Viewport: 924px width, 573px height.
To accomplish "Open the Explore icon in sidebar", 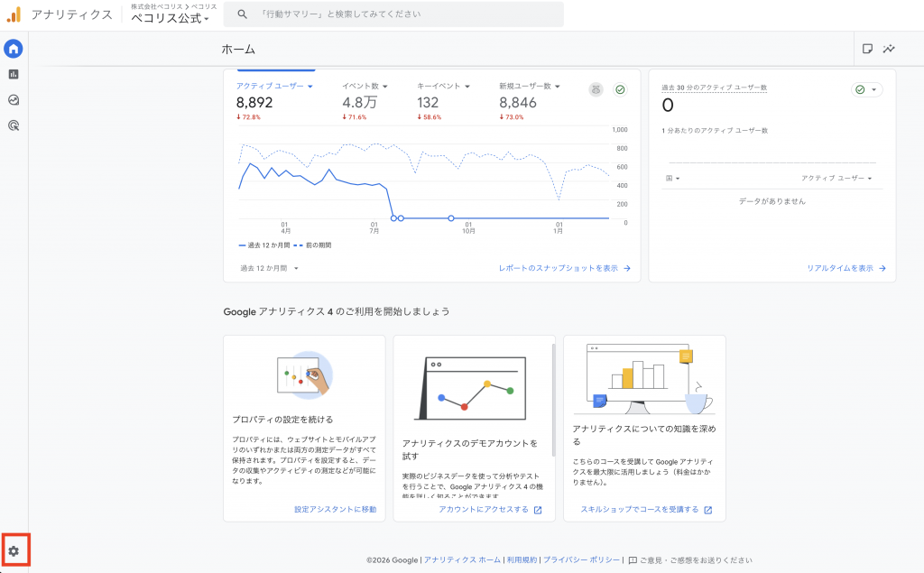I will 14,100.
